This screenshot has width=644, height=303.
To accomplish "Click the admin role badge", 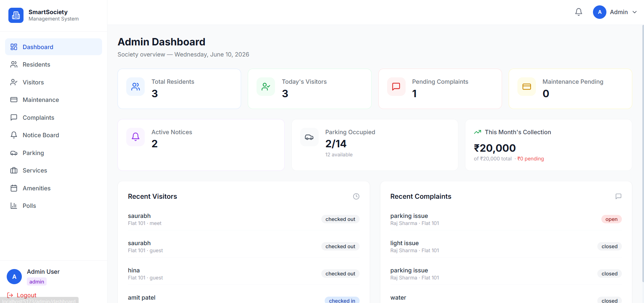I will (x=37, y=282).
